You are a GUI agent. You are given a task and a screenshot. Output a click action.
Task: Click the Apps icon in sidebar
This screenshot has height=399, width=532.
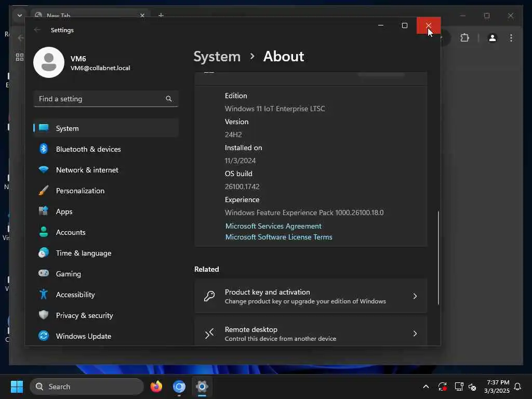pyautogui.click(x=44, y=211)
